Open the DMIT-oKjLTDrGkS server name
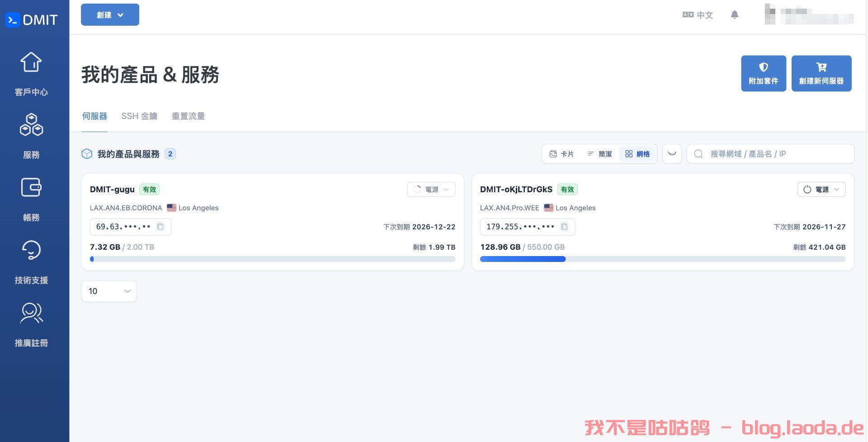This screenshot has height=442, width=868. click(516, 190)
